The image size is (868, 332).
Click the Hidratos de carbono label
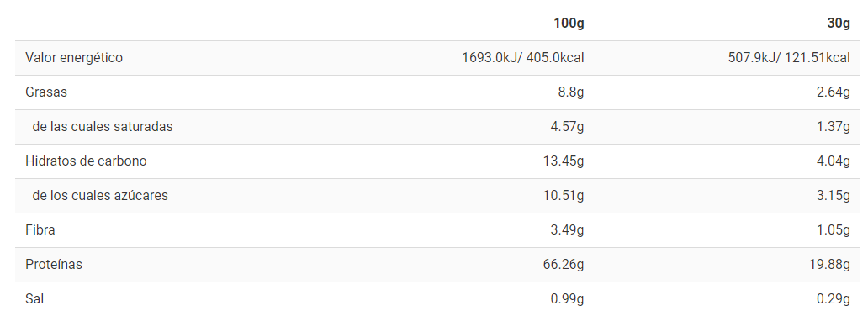(86, 161)
